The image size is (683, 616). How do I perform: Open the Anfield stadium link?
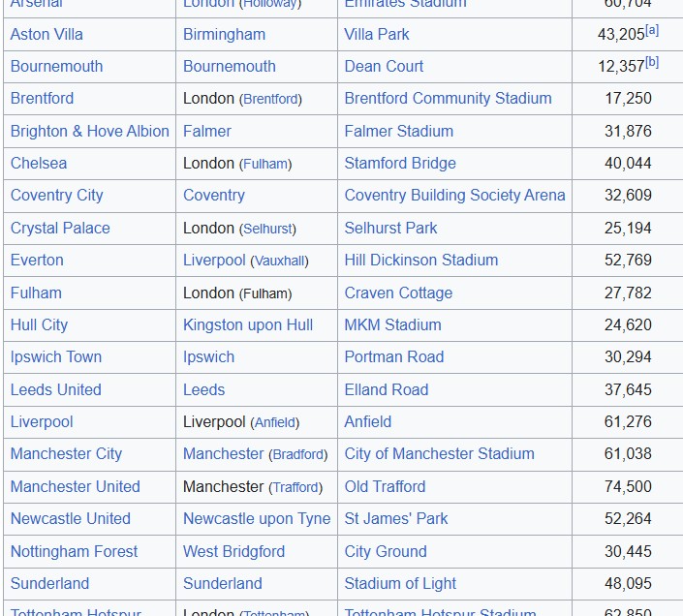tap(368, 422)
